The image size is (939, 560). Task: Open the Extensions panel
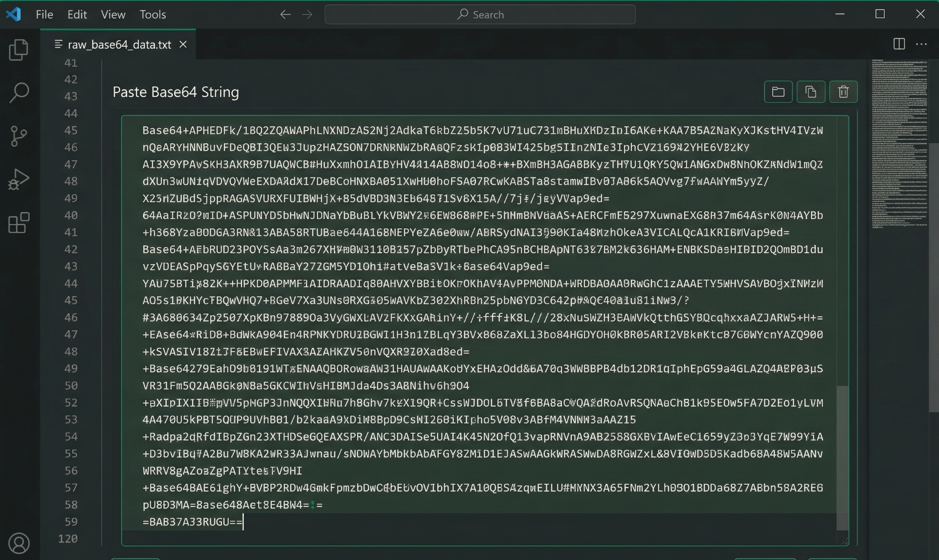click(x=19, y=223)
